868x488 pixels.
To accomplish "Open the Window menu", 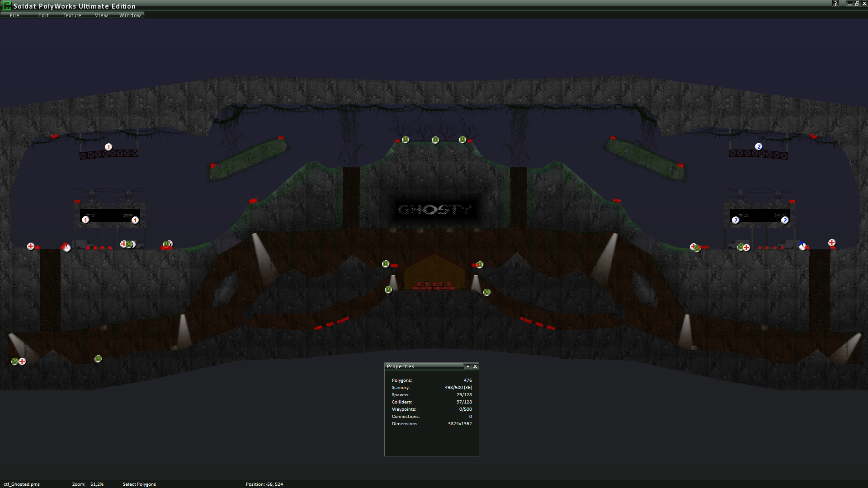I will coord(130,15).
